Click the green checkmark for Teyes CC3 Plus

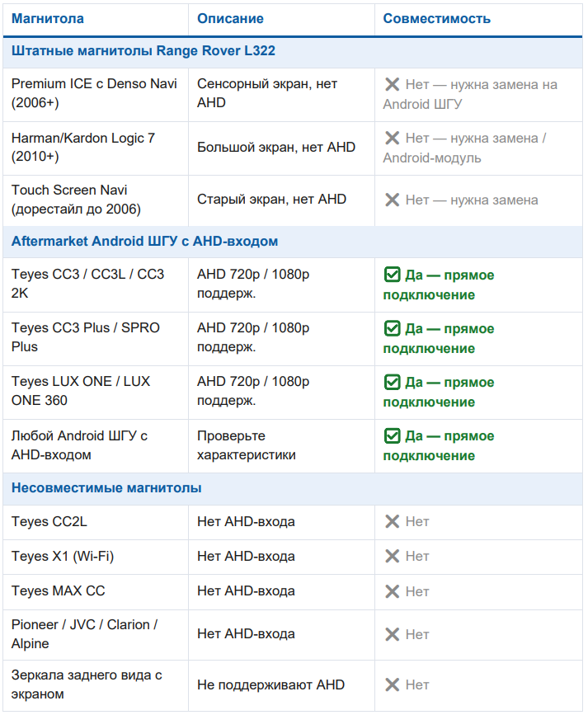(392, 328)
